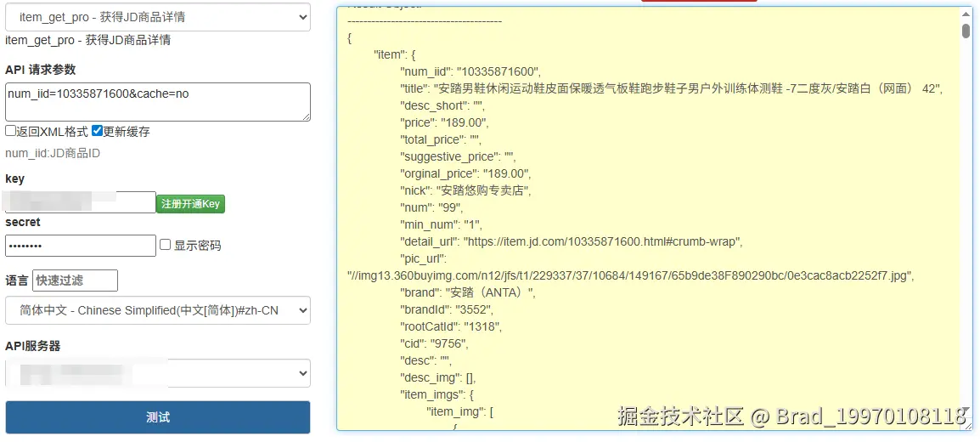Image resolution: width=980 pixels, height=442 pixels.
Task: Open the item_get_pro API selection dropdown
Action: (157, 17)
